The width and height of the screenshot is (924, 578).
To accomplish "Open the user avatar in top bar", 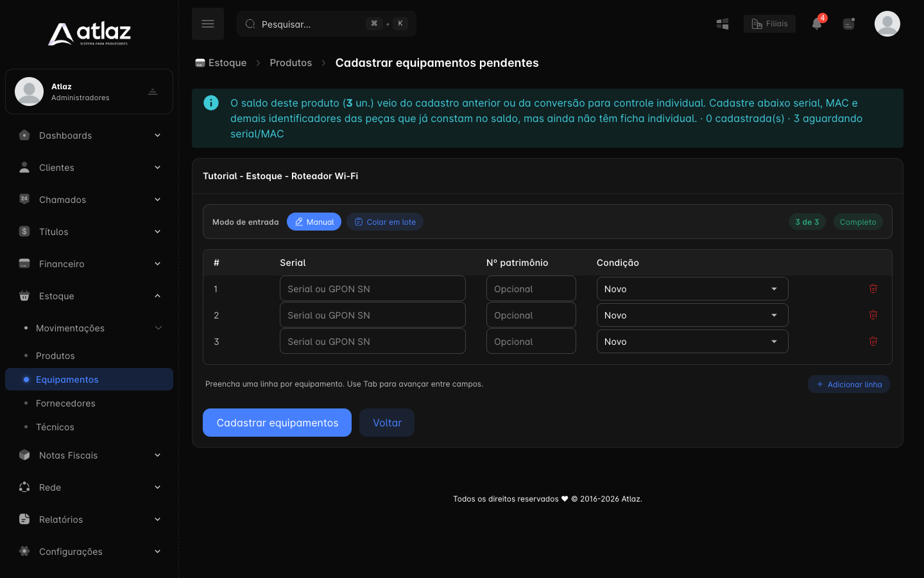I will pyautogui.click(x=887, y=24).
